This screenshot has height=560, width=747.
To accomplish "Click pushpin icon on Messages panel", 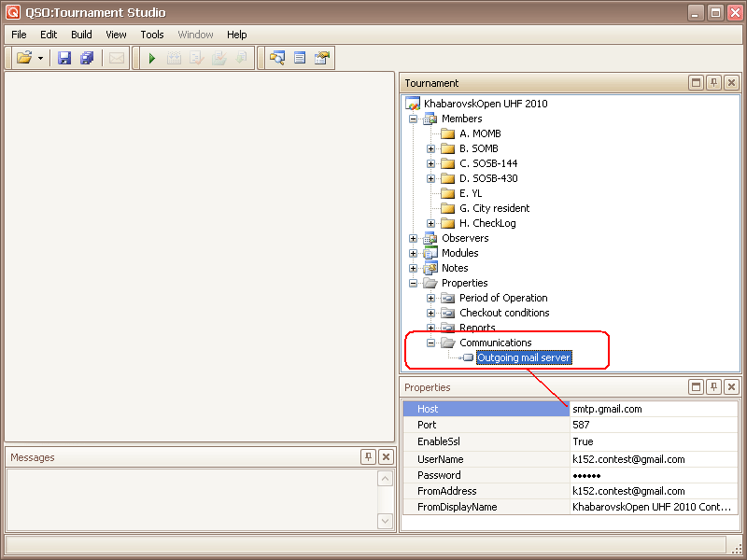I will coord(368,457).
